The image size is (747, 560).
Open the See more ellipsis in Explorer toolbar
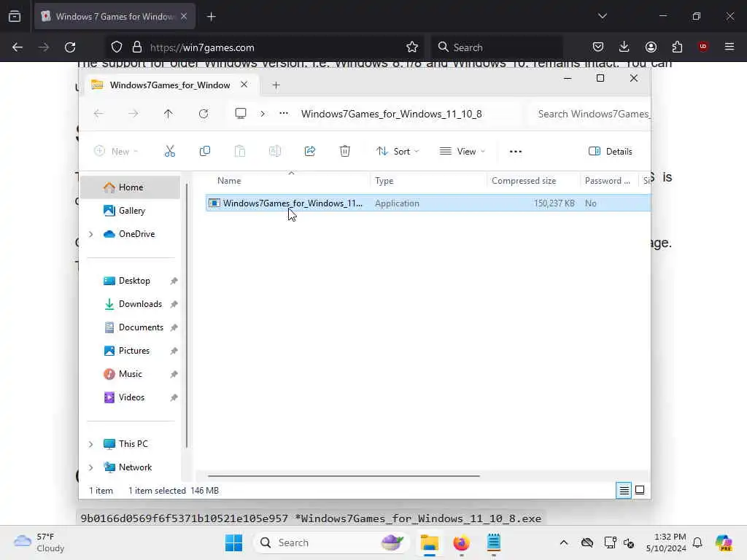coord(516,152)
